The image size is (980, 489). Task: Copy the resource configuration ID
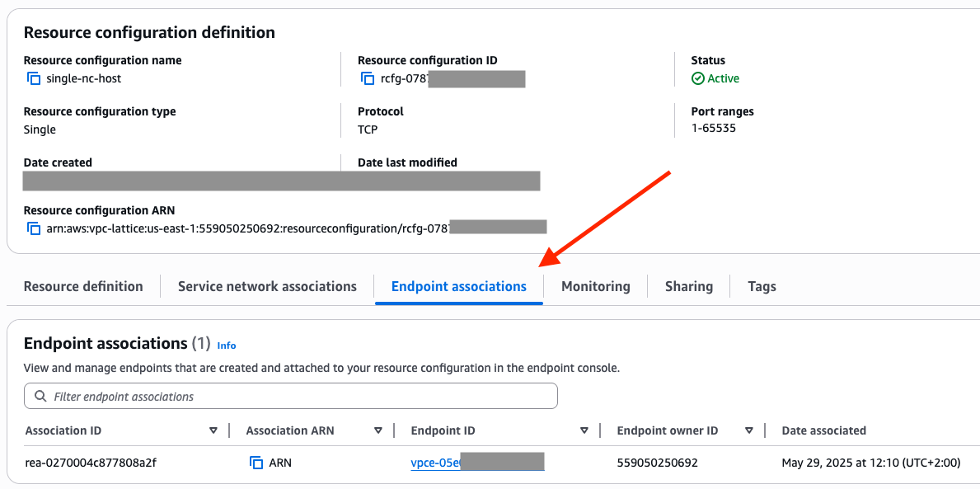coord(368,79)
